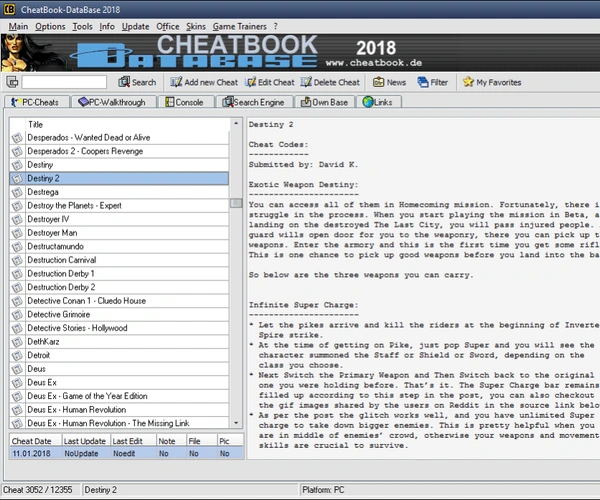600x500 pixels.
Task: Click icon beside Detective Stories - Hollywood
Action: (17, 328)
